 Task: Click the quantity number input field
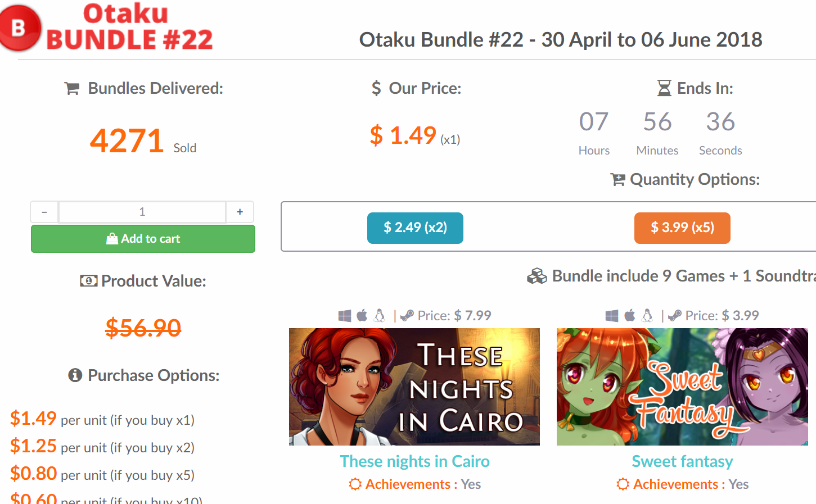(x=142, y=212)
